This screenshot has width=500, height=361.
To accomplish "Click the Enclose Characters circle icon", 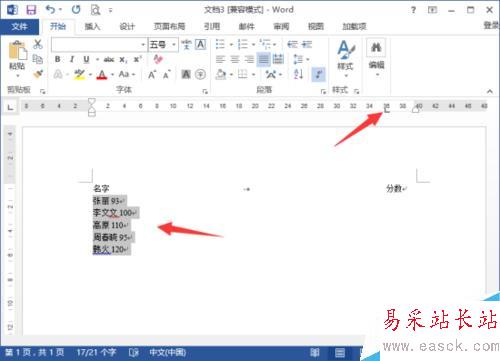I will [x=200, y=74].
